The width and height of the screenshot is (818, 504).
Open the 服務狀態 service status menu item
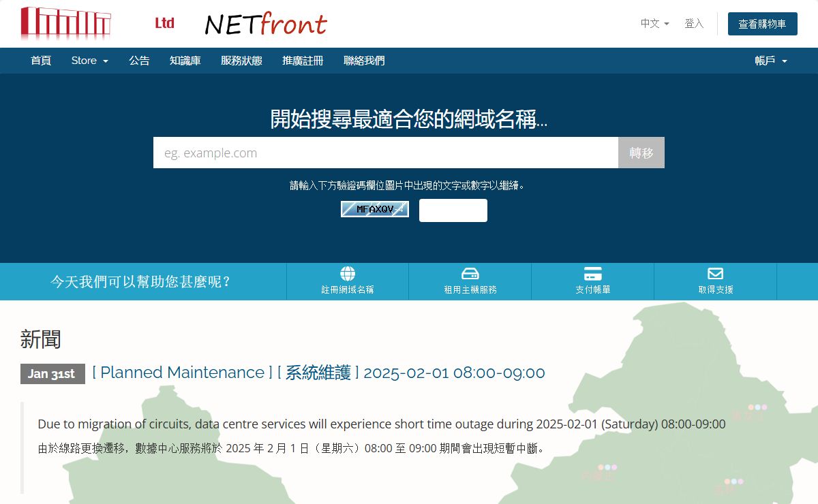click(241, 61)
